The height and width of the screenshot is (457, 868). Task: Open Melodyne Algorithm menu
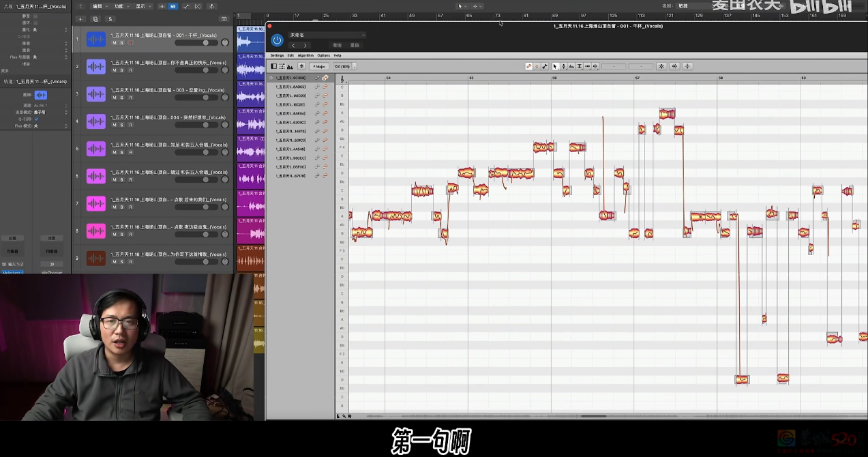point(305,55)
